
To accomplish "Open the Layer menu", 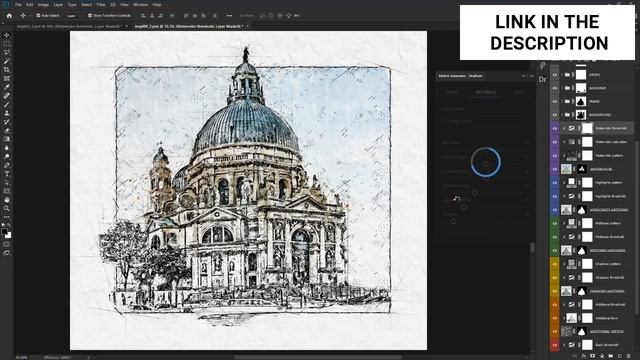I will pos(58,4).
